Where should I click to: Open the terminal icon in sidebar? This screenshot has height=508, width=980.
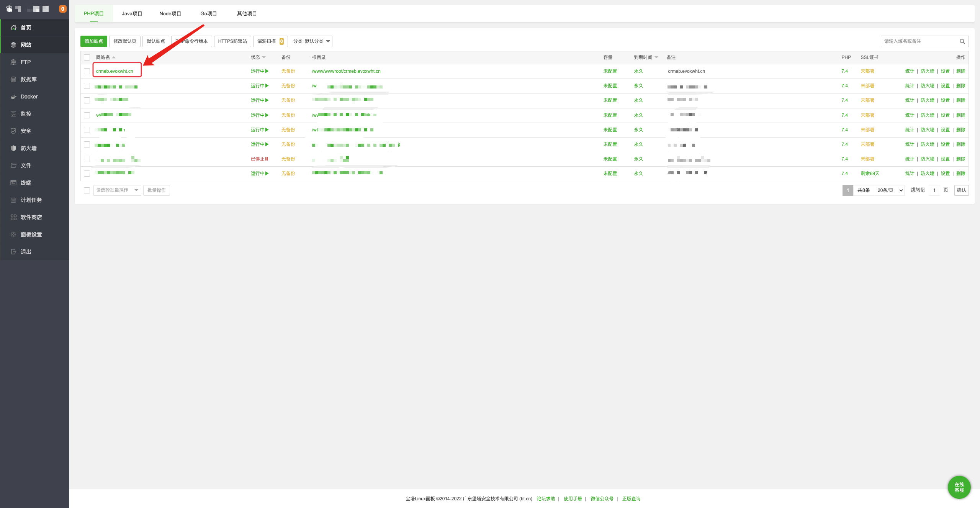(x=13, y=183)
